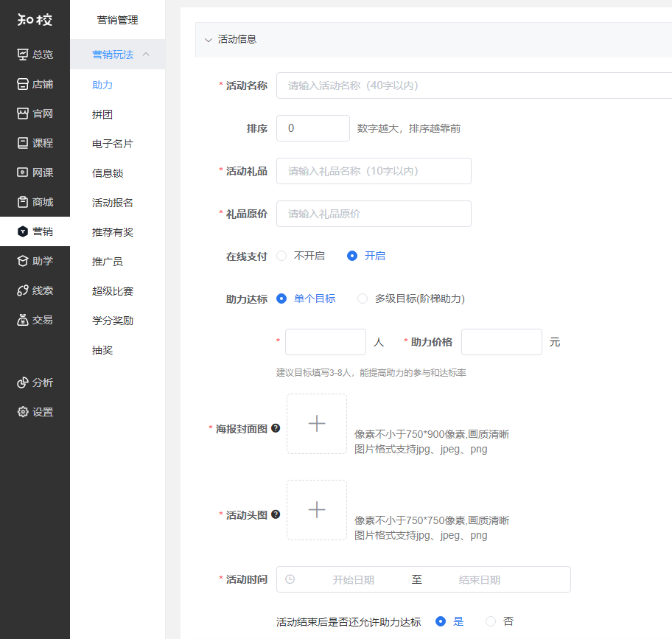Open the 店铺 shop icon

(23, 84)
